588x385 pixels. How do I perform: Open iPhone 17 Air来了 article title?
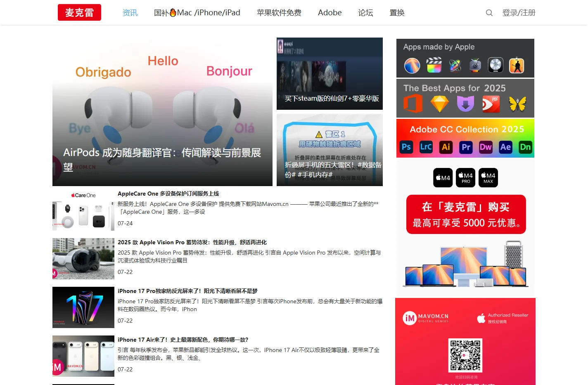183,340
